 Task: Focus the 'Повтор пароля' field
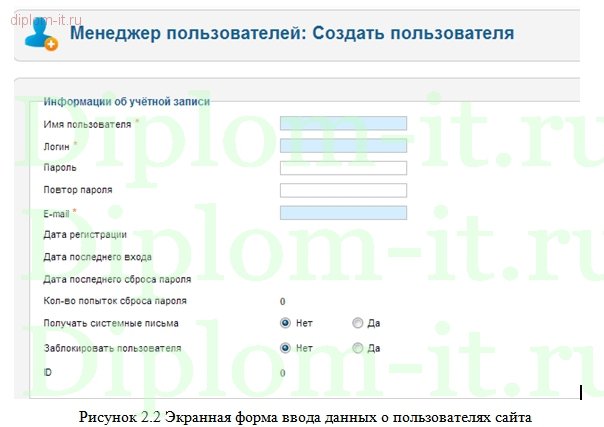[x=343, y=190]
